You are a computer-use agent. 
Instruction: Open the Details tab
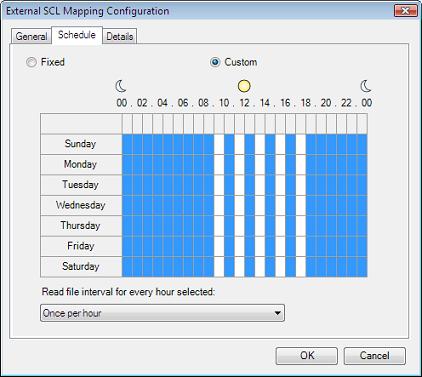(120, 36)
